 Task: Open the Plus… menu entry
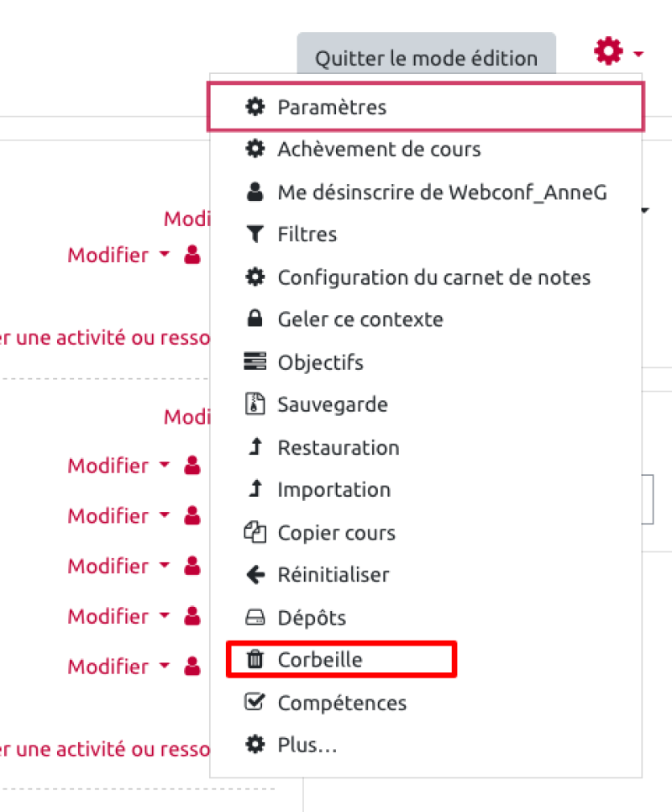307,745
